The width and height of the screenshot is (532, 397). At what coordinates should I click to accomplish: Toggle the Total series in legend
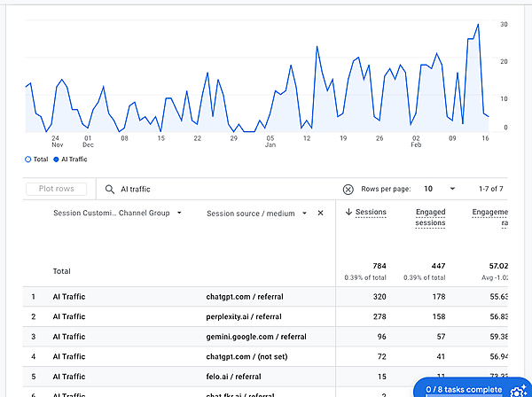click(x=28, y=160)
